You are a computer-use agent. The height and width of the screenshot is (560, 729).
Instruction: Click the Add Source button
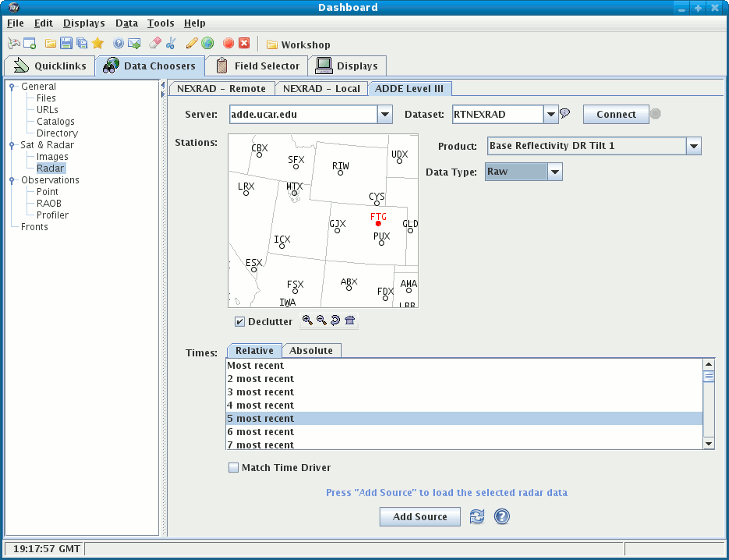(420, 516)
